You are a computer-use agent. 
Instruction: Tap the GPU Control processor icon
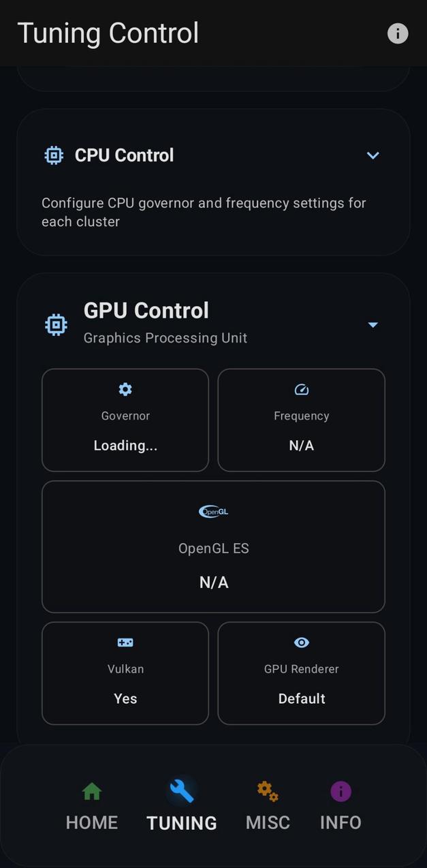56,324
